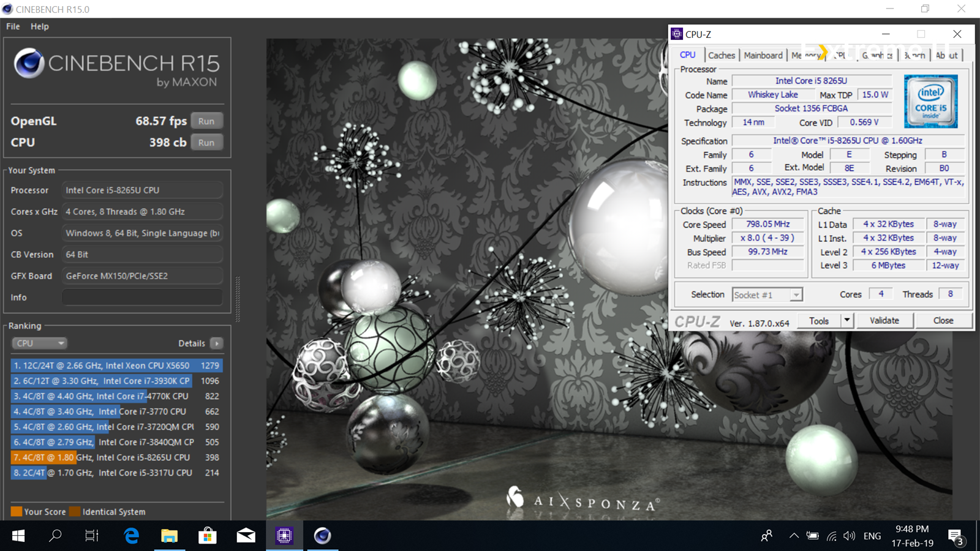Show hidden system tray icons
980x551 pixels.
click(794, 536)
